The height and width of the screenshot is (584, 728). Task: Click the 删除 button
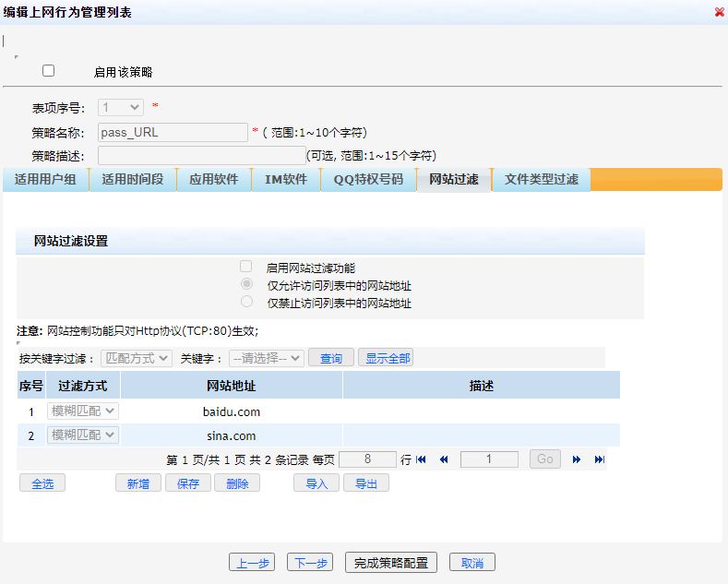pos(237,483)
